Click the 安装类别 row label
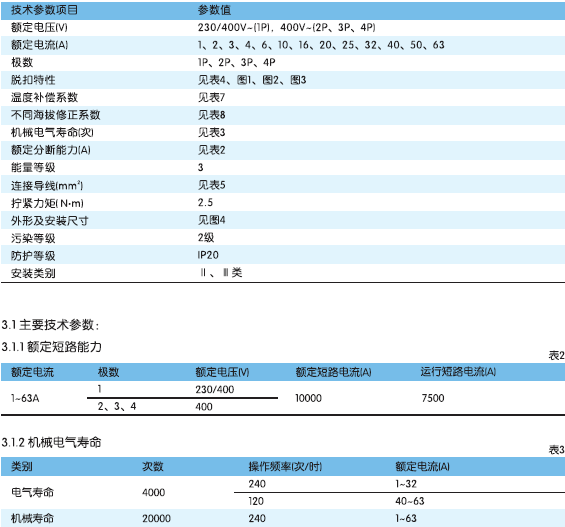Screen dimensions: 565x527 pos(33,273)
